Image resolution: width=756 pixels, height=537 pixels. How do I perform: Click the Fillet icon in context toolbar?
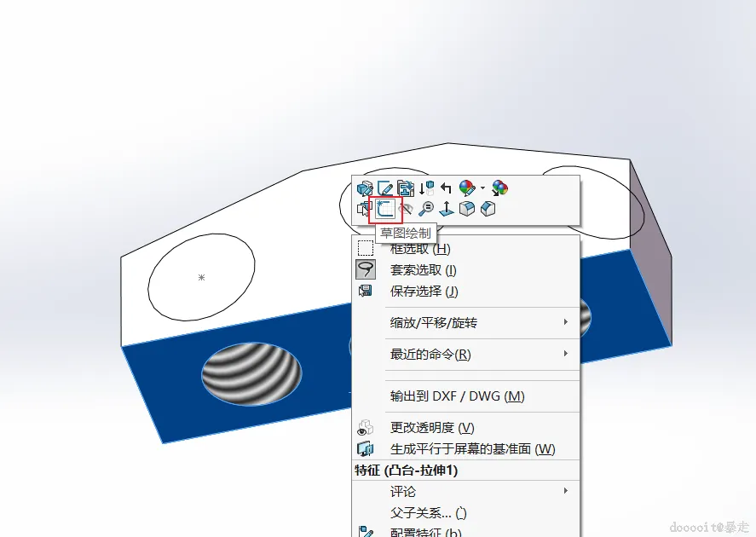tap(467, 209)
